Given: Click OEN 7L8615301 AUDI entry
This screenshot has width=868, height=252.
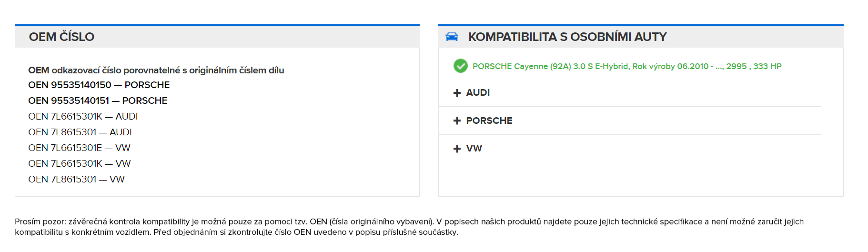Looking at the screenshot, I should click(x=80, y=132).
